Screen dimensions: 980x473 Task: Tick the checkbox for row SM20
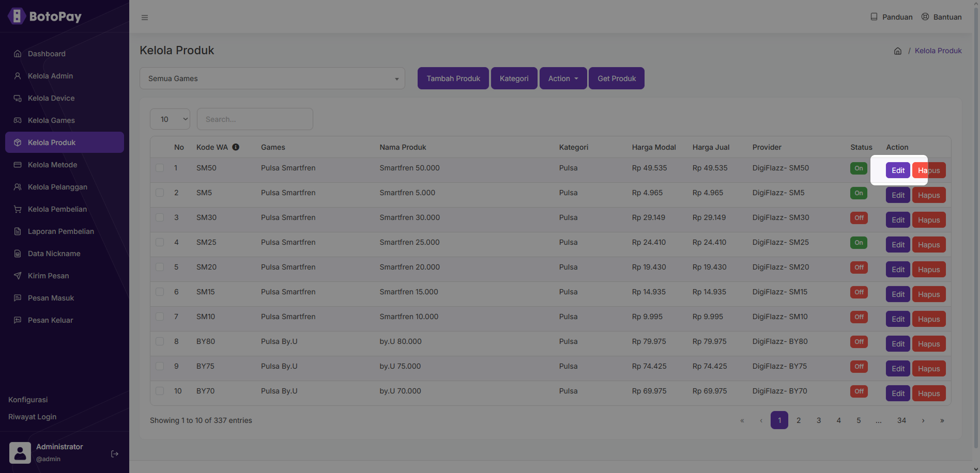click(160, 267)
